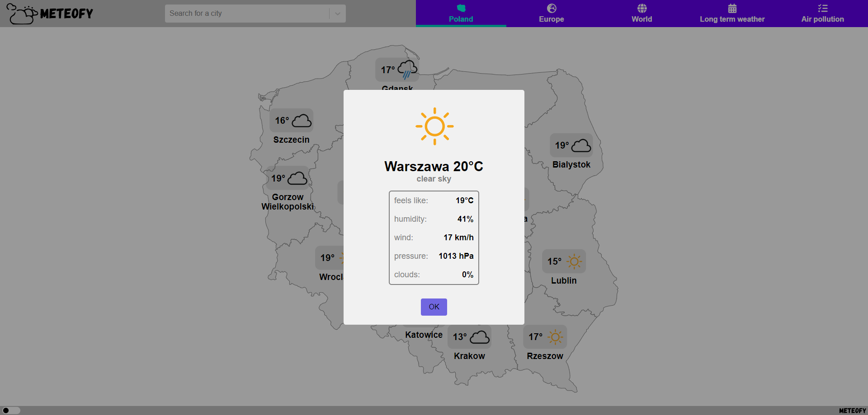Click the Krakow cloud icon
This screenshot has width=868, height=415.
point(480,337)
